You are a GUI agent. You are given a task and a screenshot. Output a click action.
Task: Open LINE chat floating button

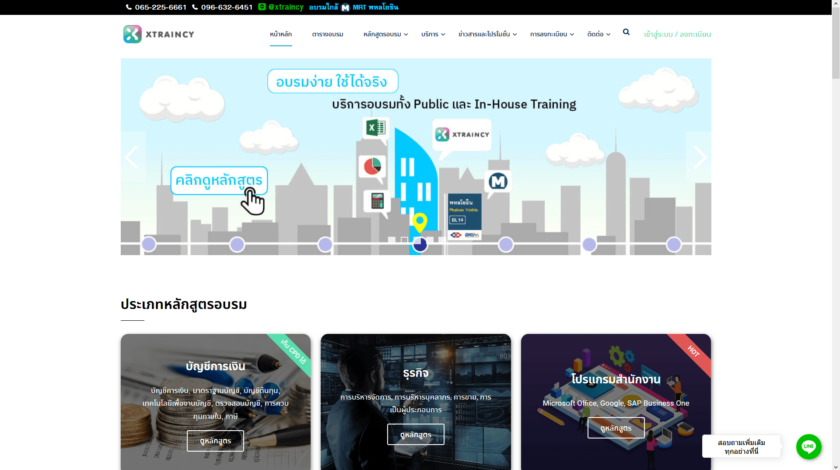pos(808,447)
